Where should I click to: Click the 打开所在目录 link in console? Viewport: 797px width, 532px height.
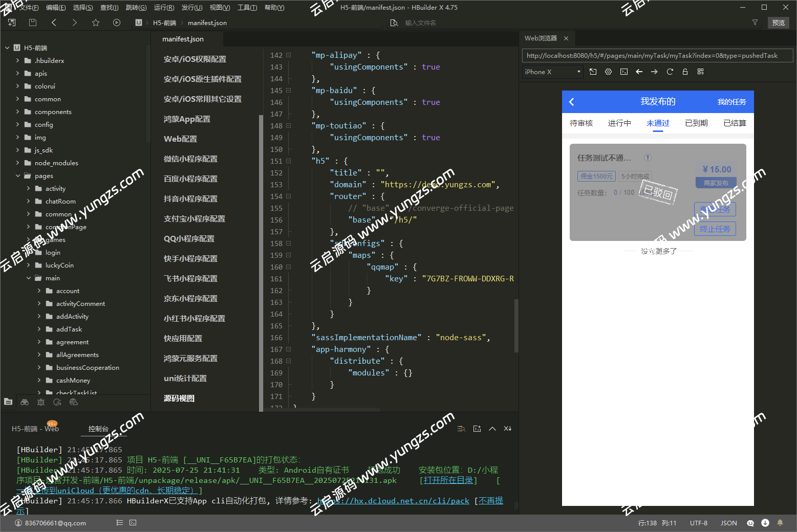[448, 480]
